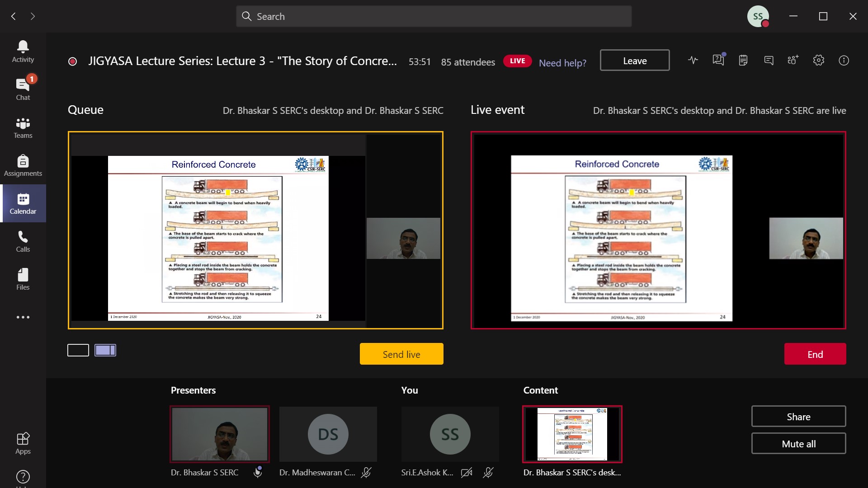Send queued content live
Screen dimensions: 868x488
pyautogui.click(x=401, y=354)
